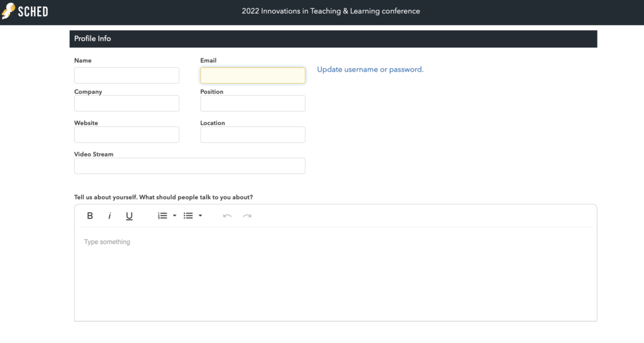This screenshot has height=343, width=644.
Task: Select the Company text box
Action: pyautogui.click(x=126, y=104)
